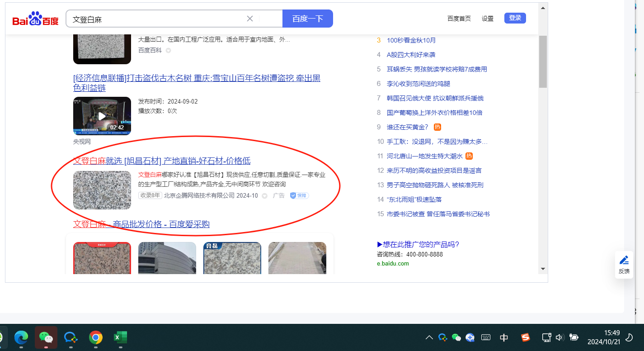The image size is (644, 351).
Task: Open 百度首页 in the top navigation
Action: pyautogui.click(x=459, y=19)
